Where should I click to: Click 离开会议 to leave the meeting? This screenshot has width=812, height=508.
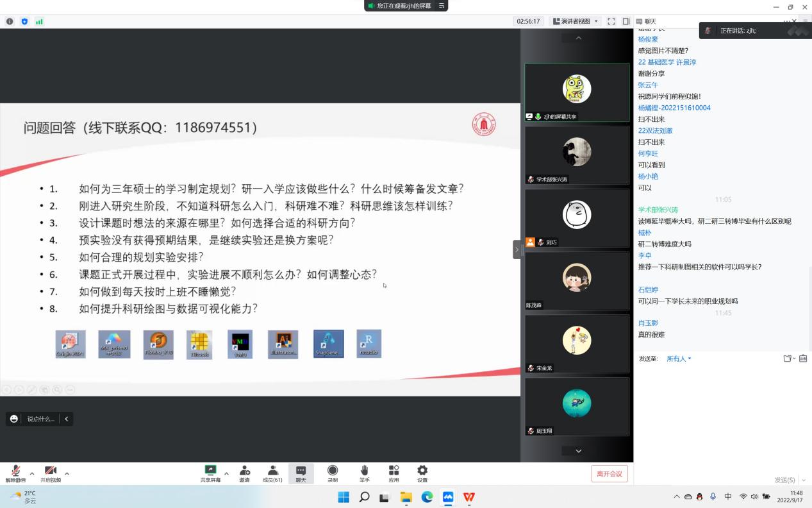click(x=609, y=474)
